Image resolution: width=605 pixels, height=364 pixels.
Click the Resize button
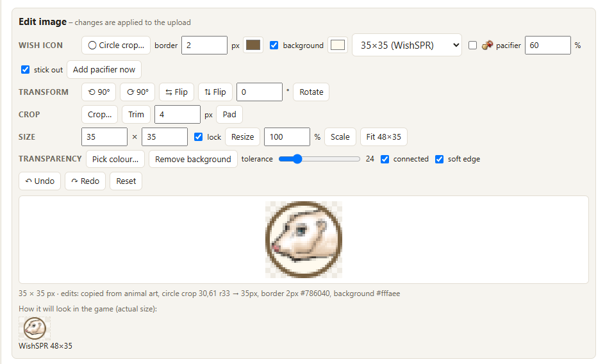pyautogui.click(x=242, y=136)
